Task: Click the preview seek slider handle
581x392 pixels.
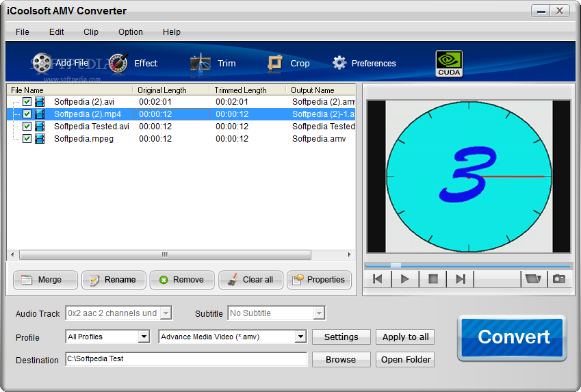Action: 396,265
